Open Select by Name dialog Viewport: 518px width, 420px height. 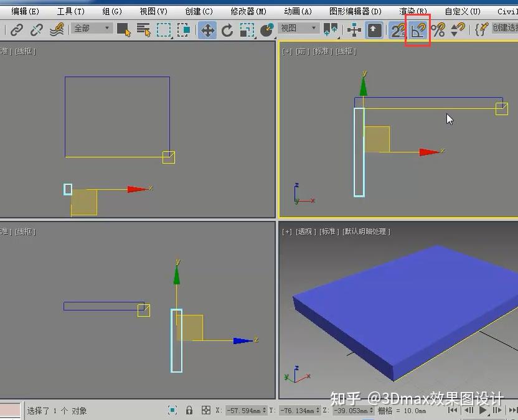pyautogui.click(x=144, y=29)
